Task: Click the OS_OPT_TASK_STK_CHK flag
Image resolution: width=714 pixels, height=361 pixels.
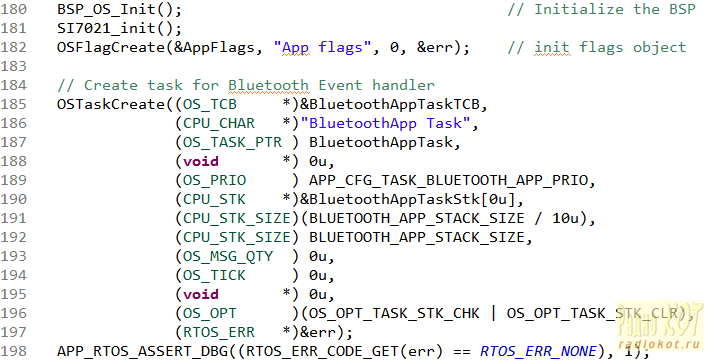Action: point(394,314)
